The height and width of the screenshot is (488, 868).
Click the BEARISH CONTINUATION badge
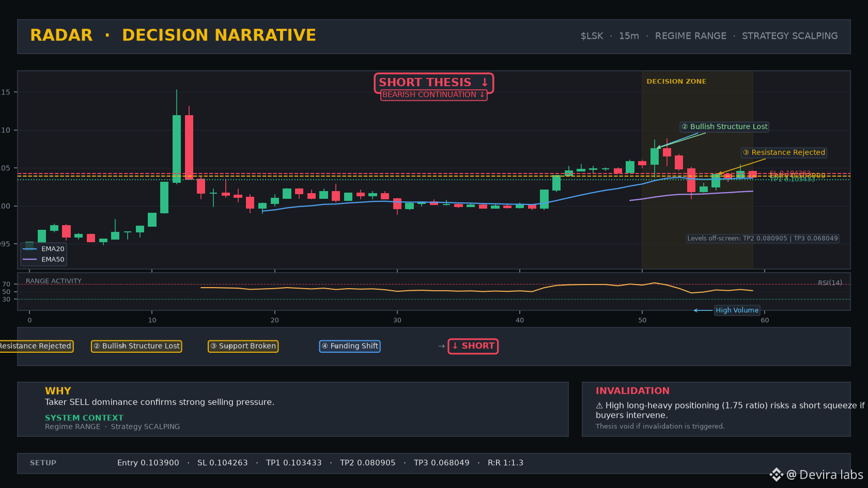click(434, 95)
